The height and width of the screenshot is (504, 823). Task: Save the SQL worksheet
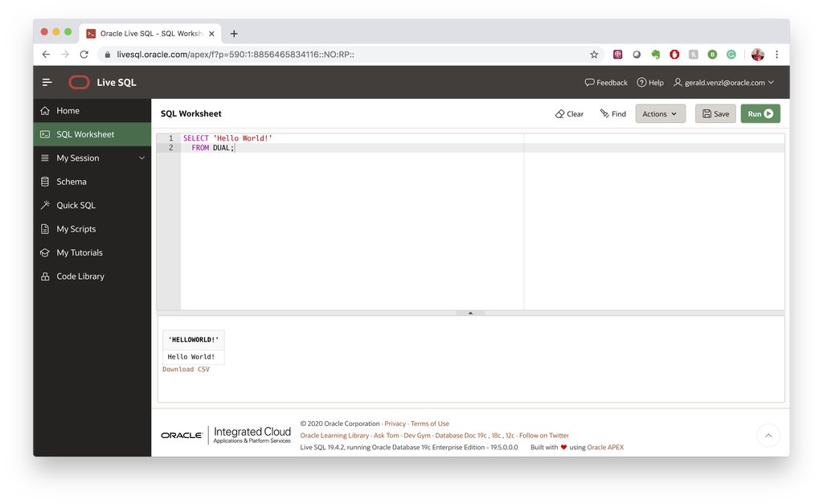pos(715,114)
